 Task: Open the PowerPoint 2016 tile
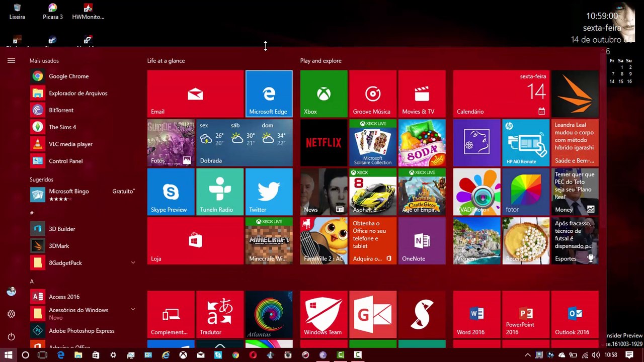(526, 314)
